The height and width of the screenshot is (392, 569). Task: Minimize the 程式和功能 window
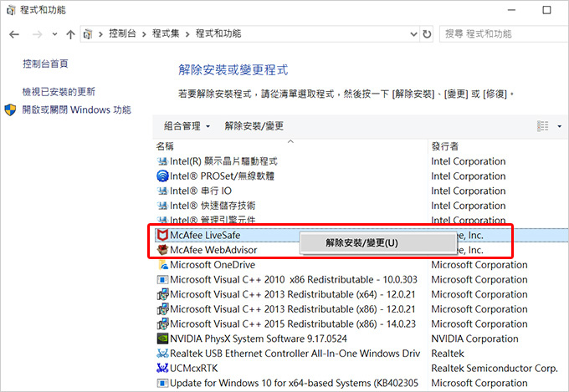(x=511, y=10)
